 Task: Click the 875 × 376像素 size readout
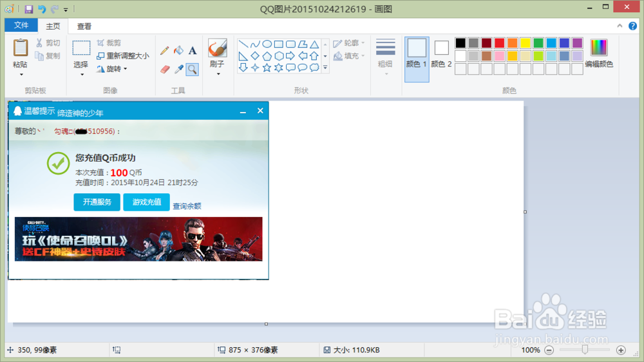253,350
